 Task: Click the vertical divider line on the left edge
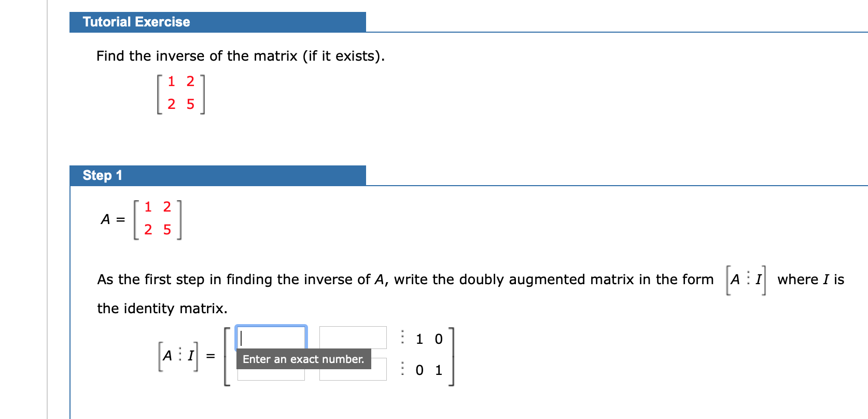click(47, 207)
